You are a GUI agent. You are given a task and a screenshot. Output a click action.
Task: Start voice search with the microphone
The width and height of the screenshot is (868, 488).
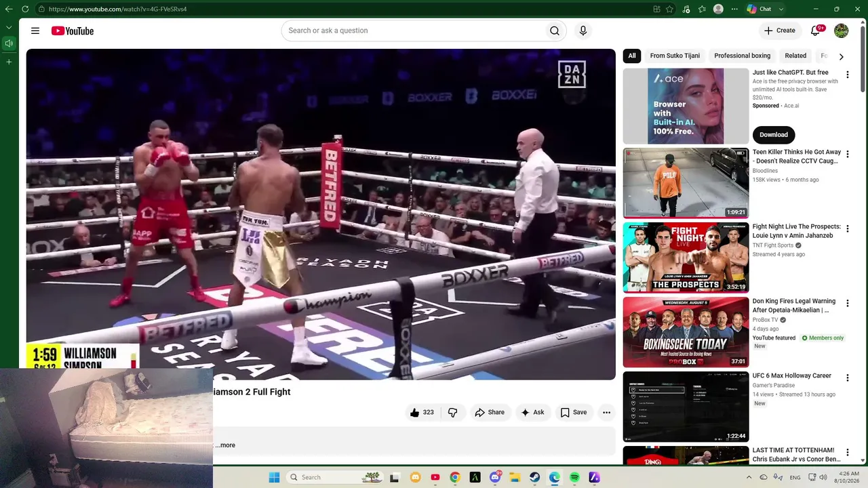coord(583,30)
